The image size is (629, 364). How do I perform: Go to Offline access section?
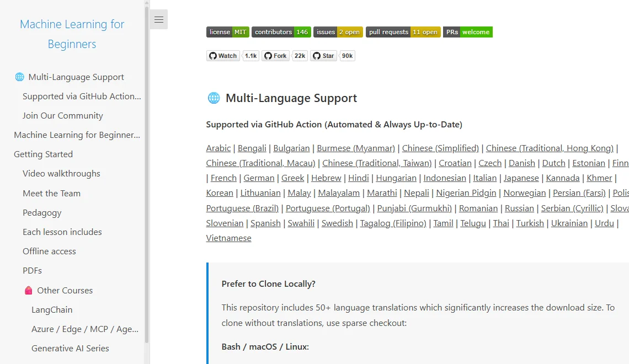coord(49,251)
